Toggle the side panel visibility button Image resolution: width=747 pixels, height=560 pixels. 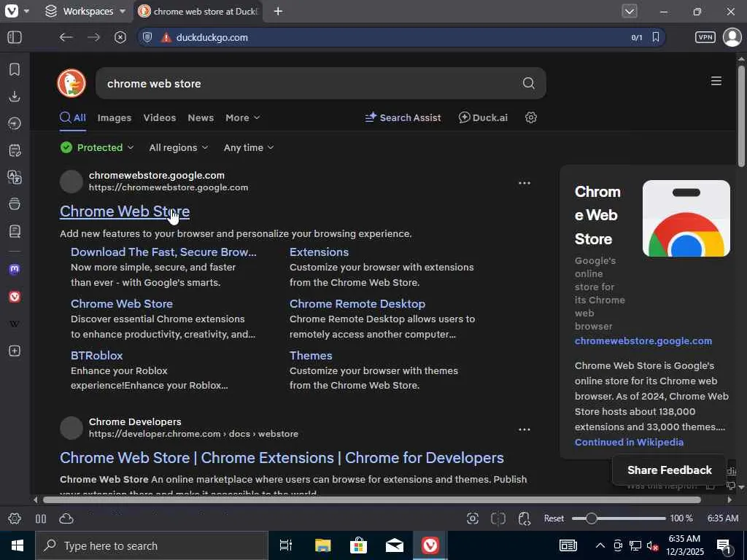coord(15,37)
